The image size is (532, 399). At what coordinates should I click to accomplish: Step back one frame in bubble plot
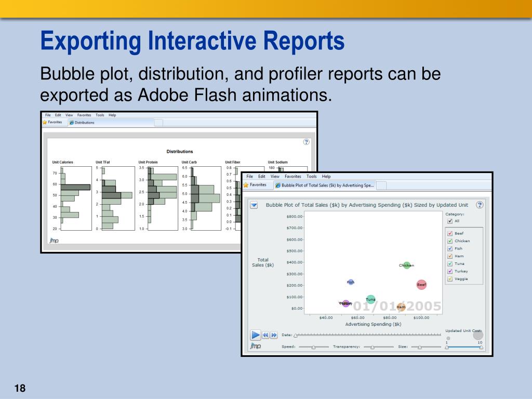pos(265,335)
